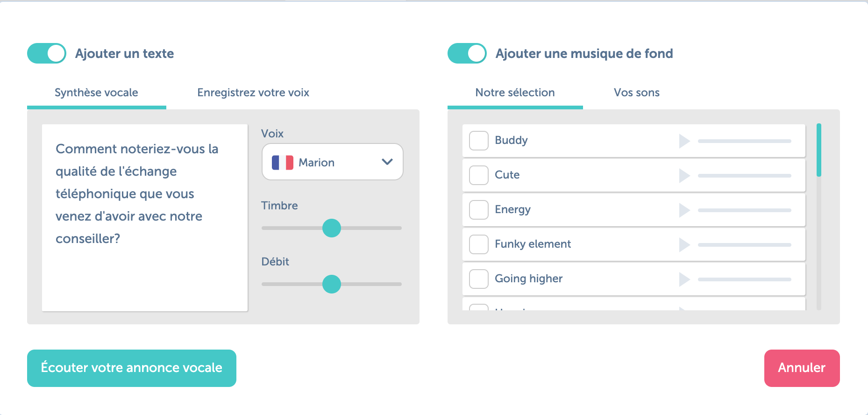Play the Buddy music preview
868x415 pixels.
pyautogui.click(x=684, y=141)
